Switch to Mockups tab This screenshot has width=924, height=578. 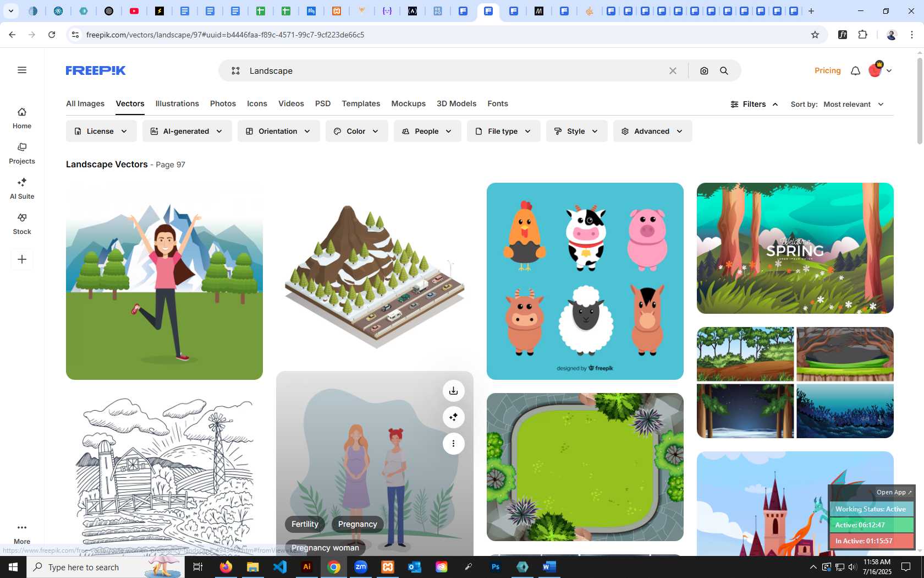408,103
